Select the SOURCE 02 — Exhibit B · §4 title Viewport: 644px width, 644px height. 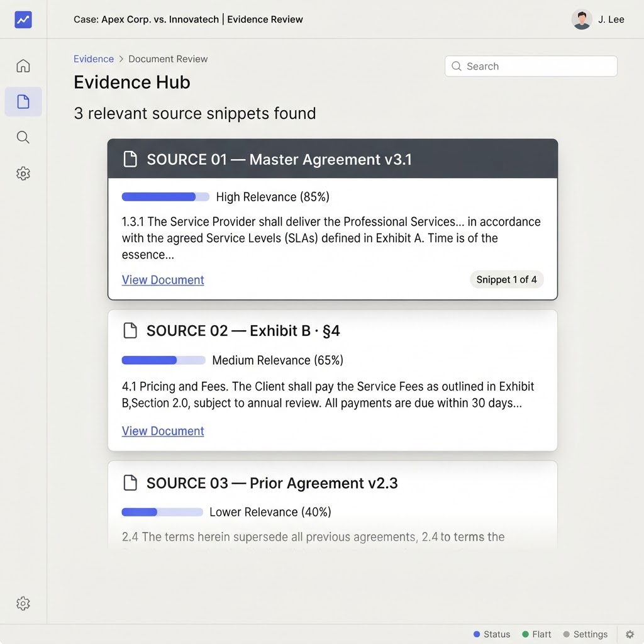(x=243, y=331)
